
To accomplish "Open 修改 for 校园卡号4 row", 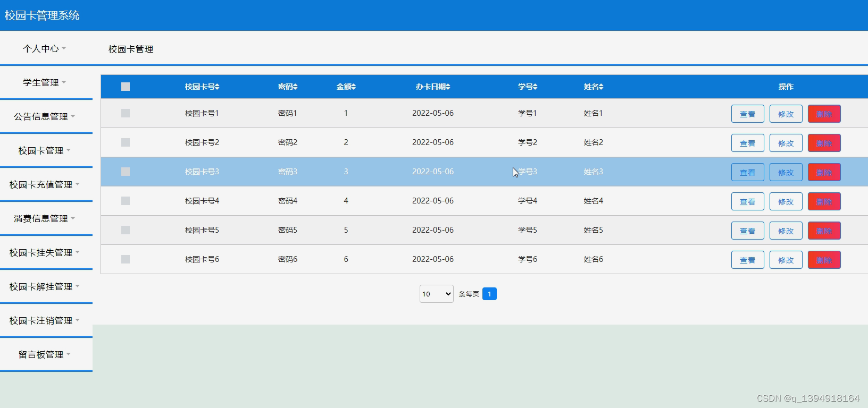I will click(x=786, y=201).
